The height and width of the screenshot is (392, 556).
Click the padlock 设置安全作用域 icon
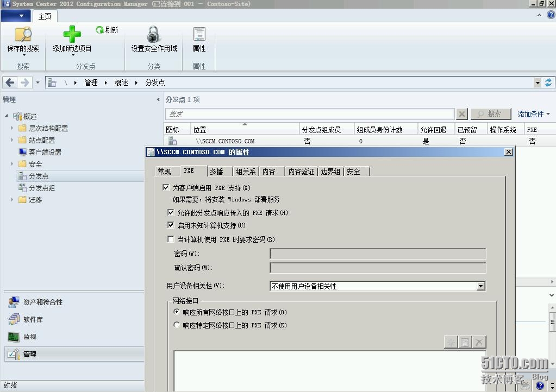(153, 34)
